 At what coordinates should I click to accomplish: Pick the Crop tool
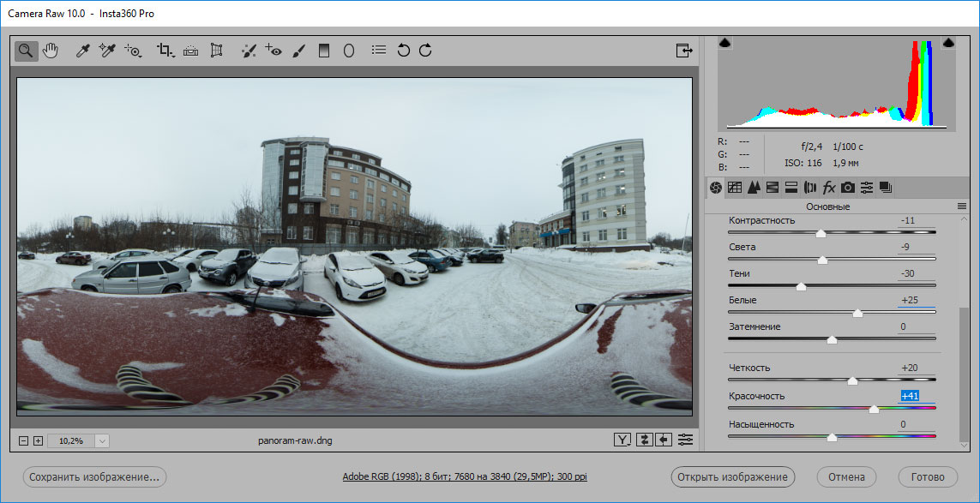click(165, 51)
